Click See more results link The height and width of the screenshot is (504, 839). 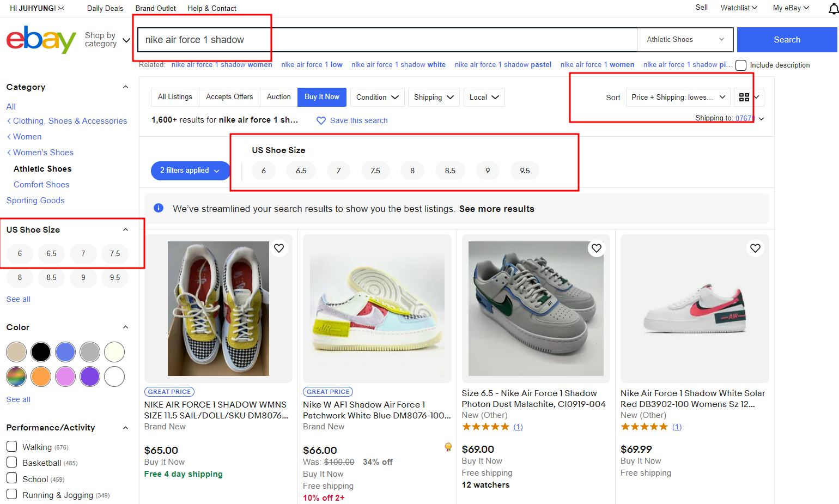497,209
